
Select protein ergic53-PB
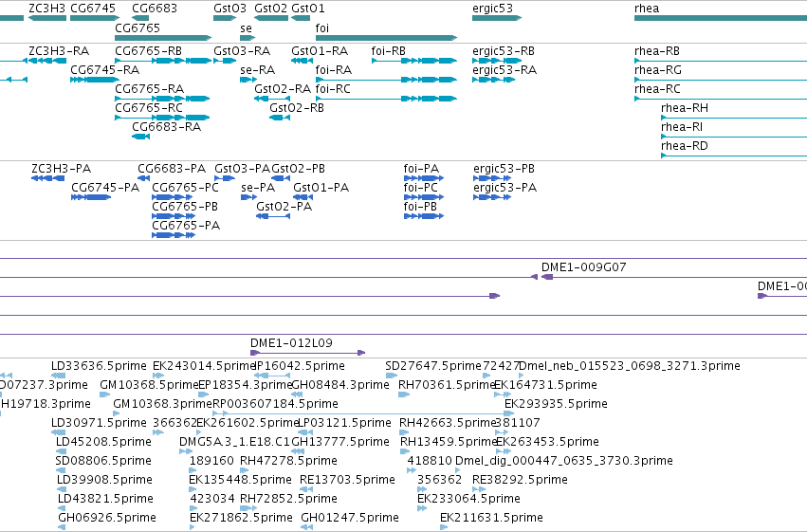click(504, 169)
